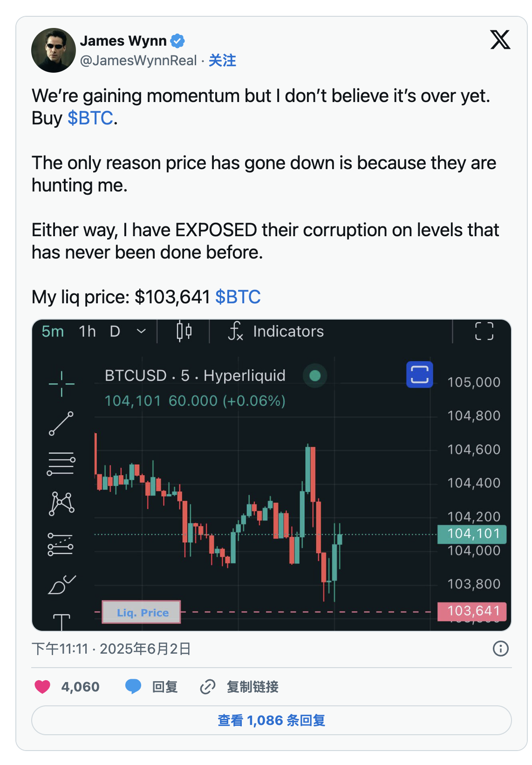532x765 pixels.
Task: Select the crosshair cursor tool
Action: (x=61, y=384)
